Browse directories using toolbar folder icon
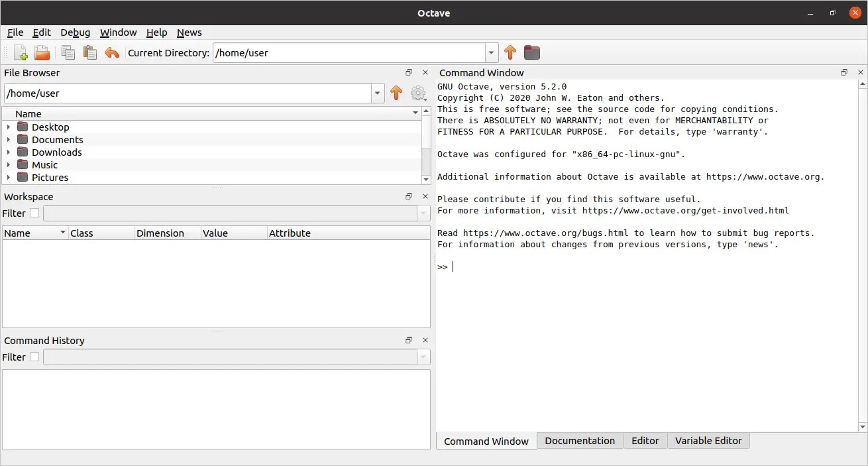The image size is (868, 466). click(x=532, y=52)
